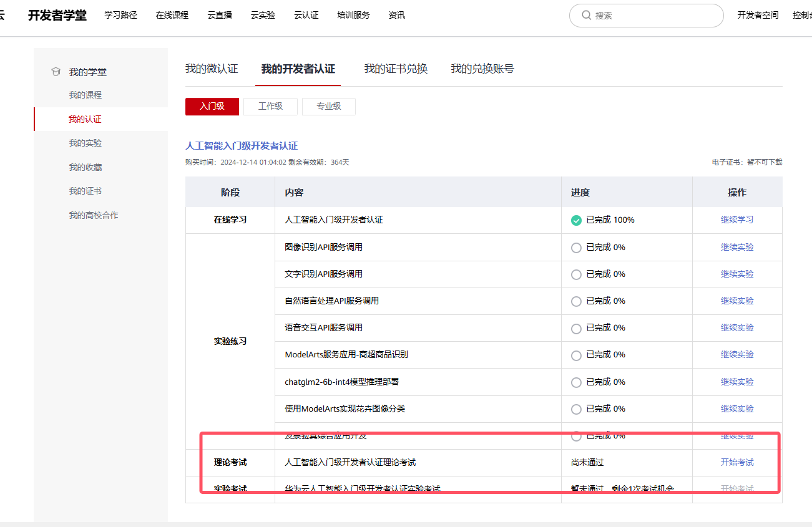Click progress circle for 语音交互API服务调用
This screenshot has height=527, width=812.
576,328
